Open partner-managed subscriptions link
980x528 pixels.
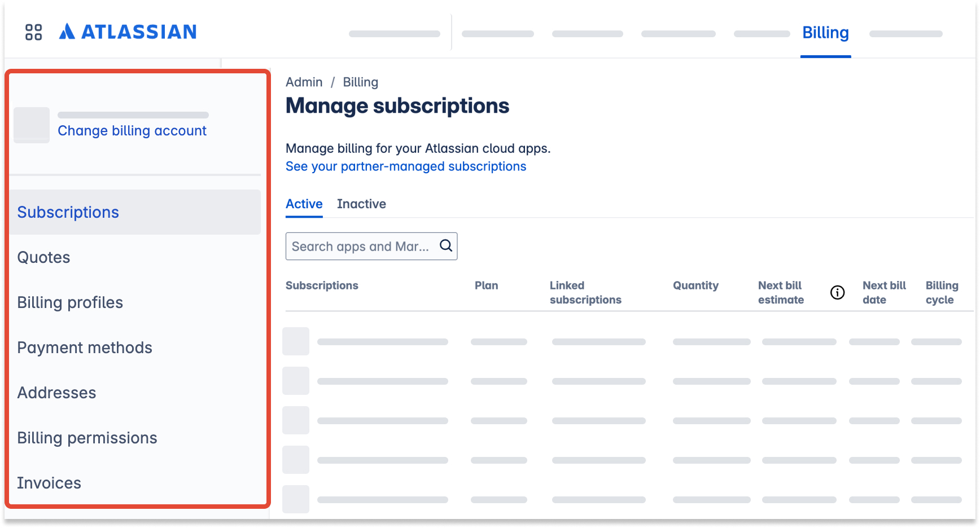click(406, 166)
